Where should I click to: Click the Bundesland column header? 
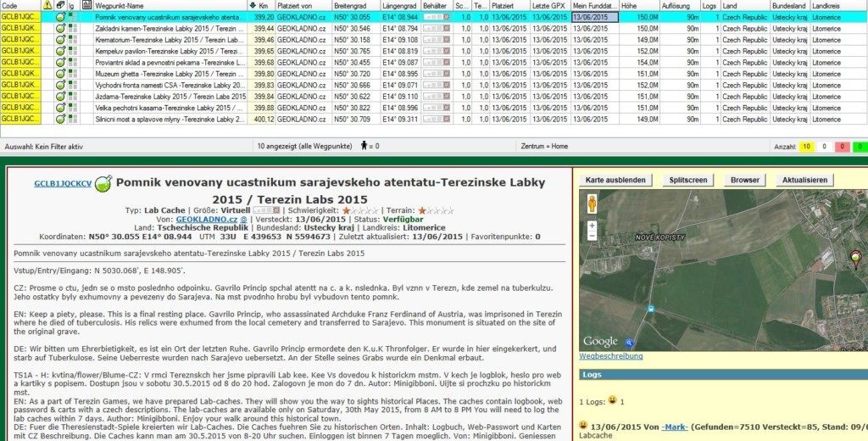coord(789,5)
